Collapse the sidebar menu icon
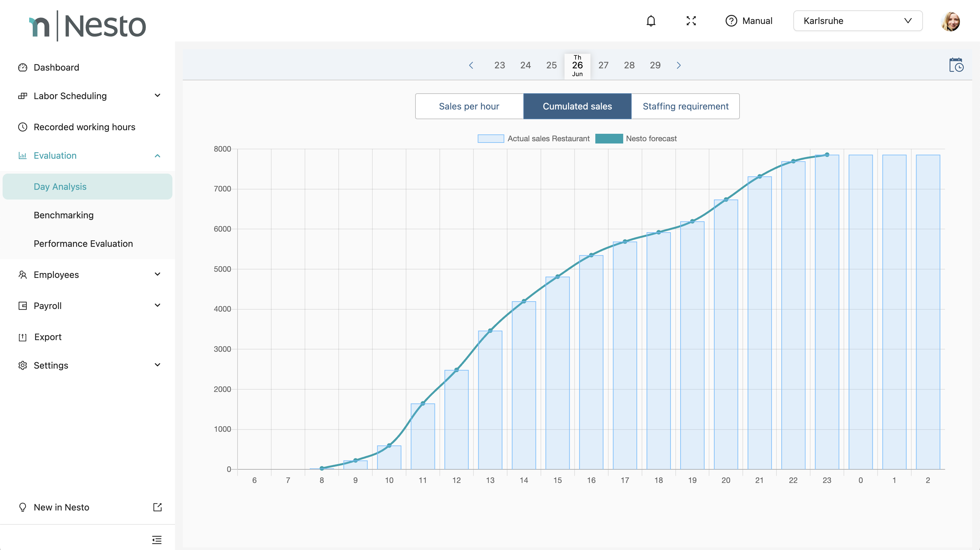The image size is (980, 550). coord(157,539)
